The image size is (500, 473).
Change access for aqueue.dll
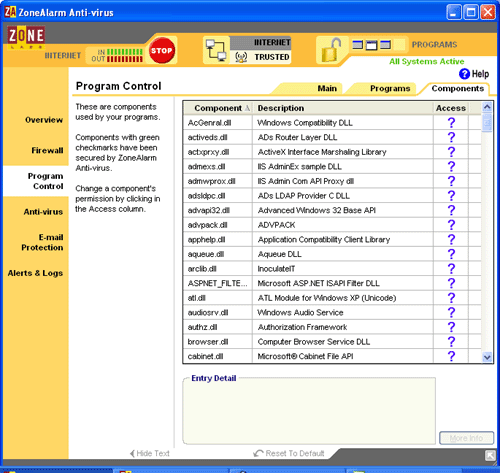tap(451, 254)
